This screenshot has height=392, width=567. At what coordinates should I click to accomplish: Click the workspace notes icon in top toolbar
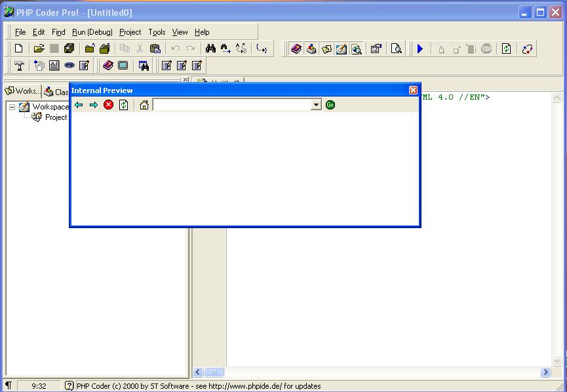(326, 49)
